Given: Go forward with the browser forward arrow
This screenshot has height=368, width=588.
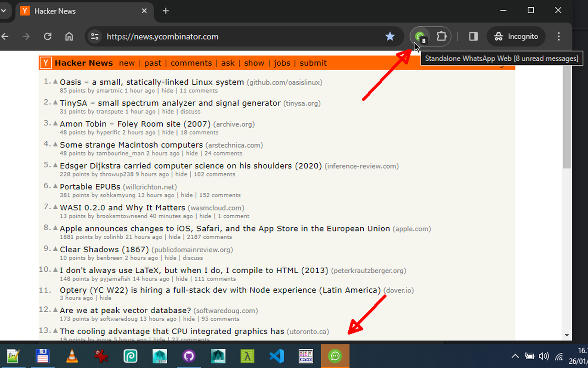Looking at the screenshot, I should pos(26,36).
